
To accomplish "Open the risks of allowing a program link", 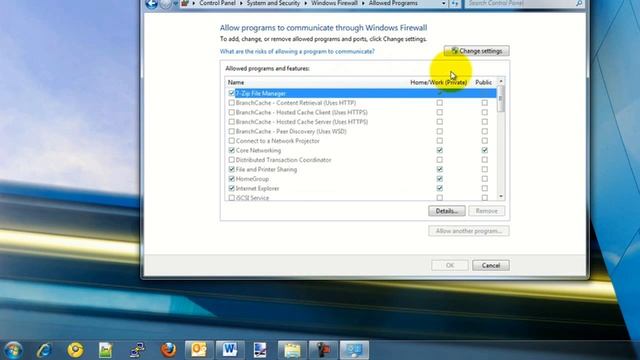I will pos(297,51).
